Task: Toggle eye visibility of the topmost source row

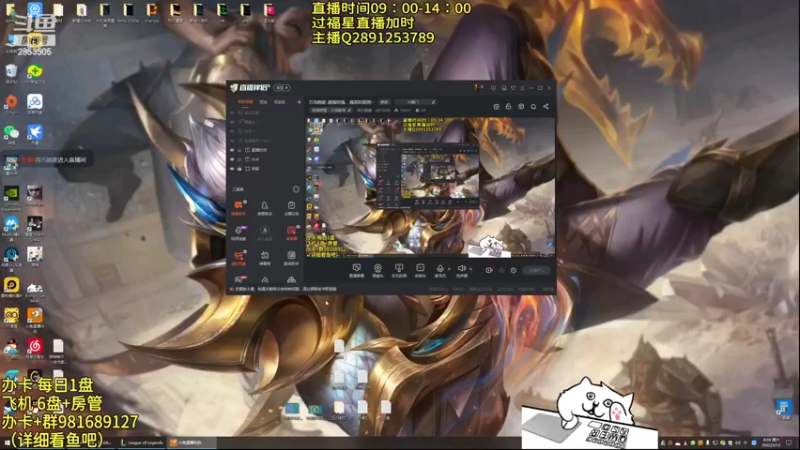Action: pyautogui.click(x=232, y=113)
